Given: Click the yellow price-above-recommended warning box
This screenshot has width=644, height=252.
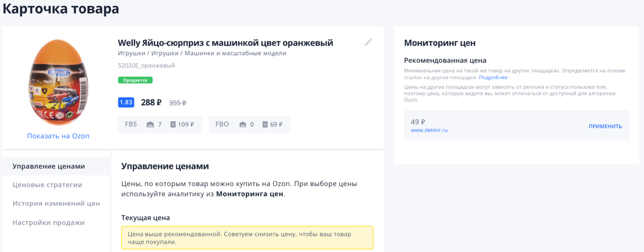Looking at the screenshot, I should [x=247, y=238].
